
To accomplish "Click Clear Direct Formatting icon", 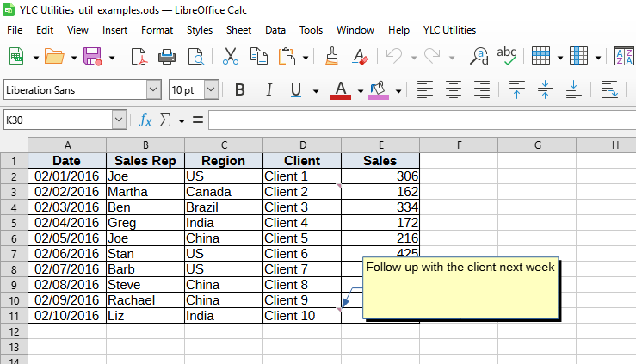I will [x=361, y=57].
